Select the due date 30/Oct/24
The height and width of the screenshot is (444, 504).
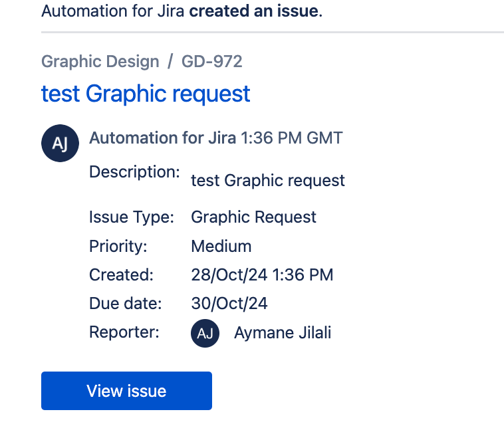229,304
